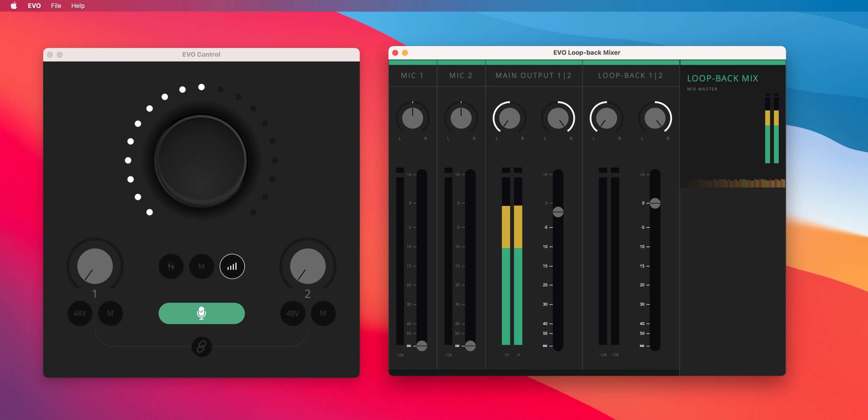Viewport: 868px width, 420px height.
Task: Click the stereo link chain icon
Action: (x=201, y=347)
